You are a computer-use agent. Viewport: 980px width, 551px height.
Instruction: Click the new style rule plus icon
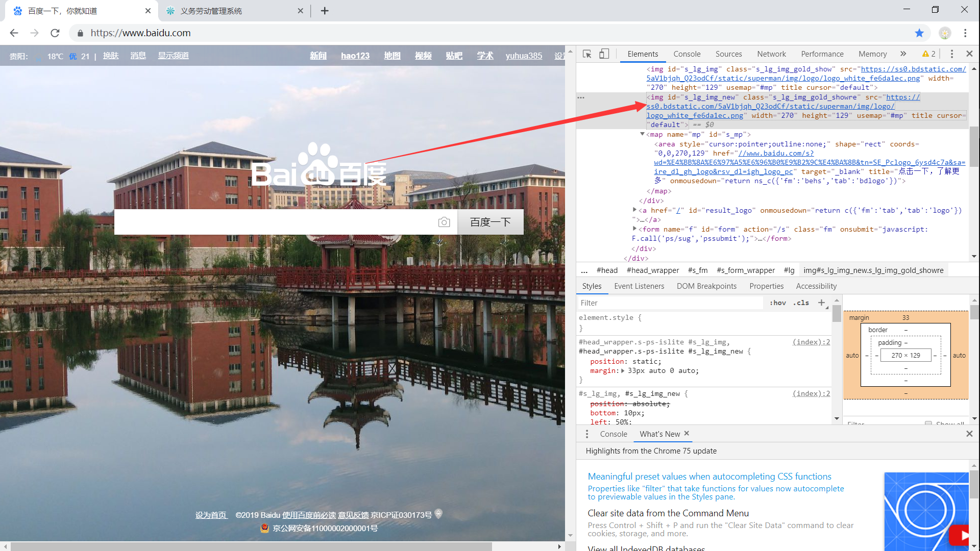822,303
